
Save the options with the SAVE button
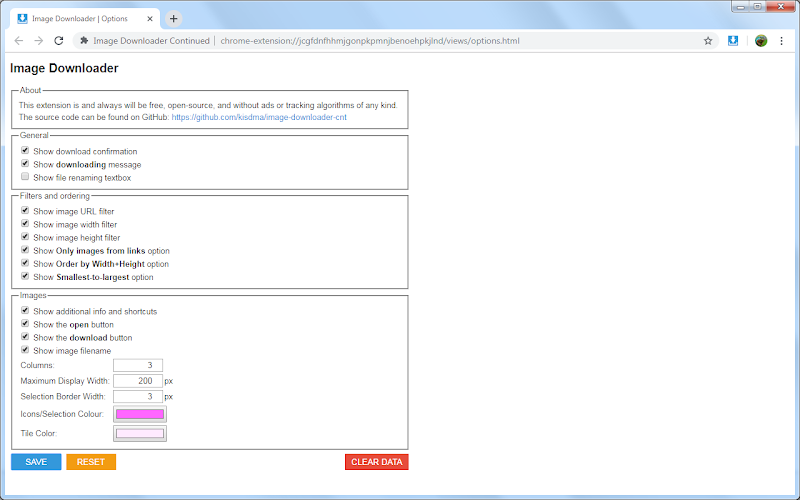[36, 462]
